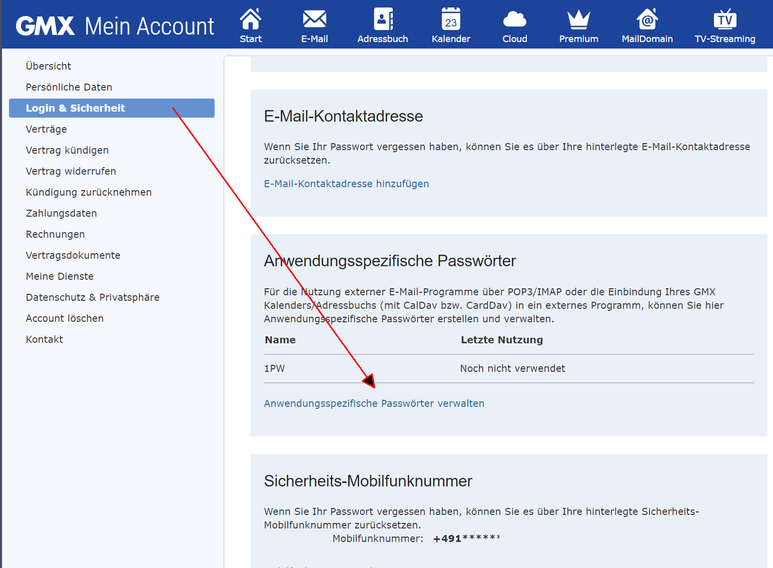This screenshot has width=773, height=568.
Task: Go to Zahlungsdaten in sidebar
Action: coord(61,213)
